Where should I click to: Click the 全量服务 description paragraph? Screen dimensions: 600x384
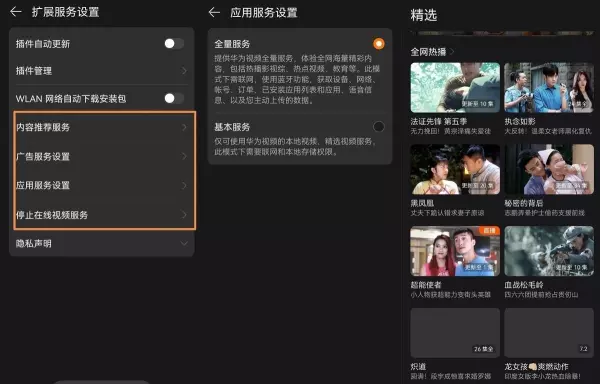point(297,79)
